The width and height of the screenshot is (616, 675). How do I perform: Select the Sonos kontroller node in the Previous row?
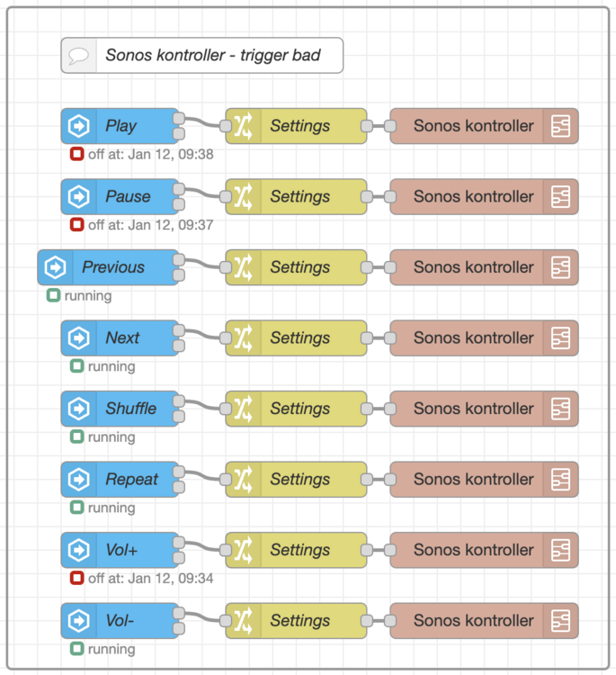coord(473,267)
